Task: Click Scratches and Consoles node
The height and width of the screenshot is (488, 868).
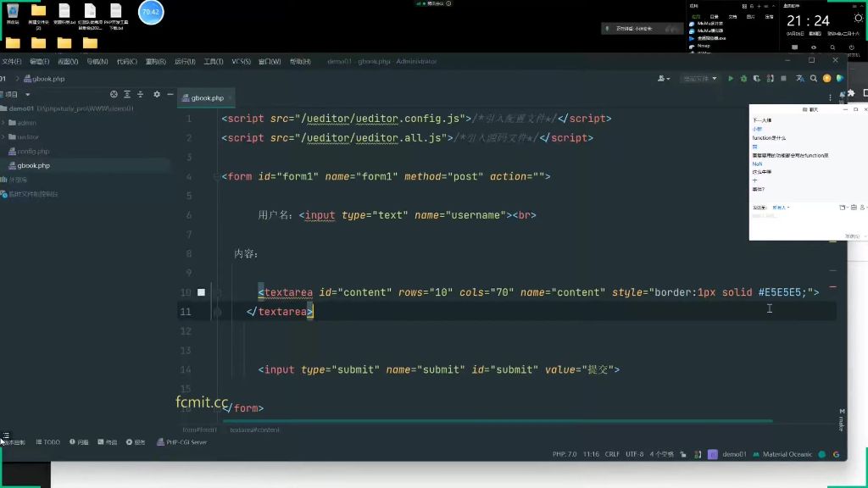Action: (29, 194)
